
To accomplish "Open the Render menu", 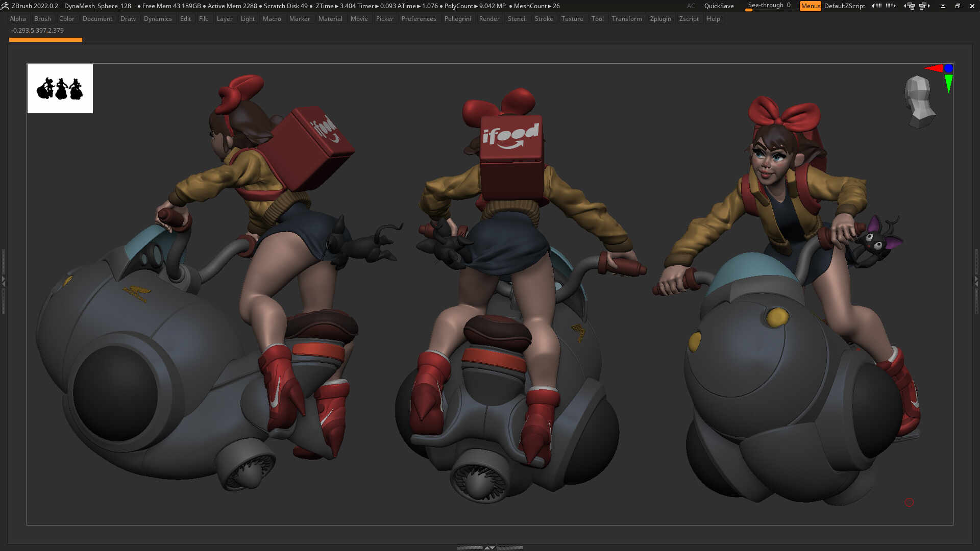I will 489,19.
